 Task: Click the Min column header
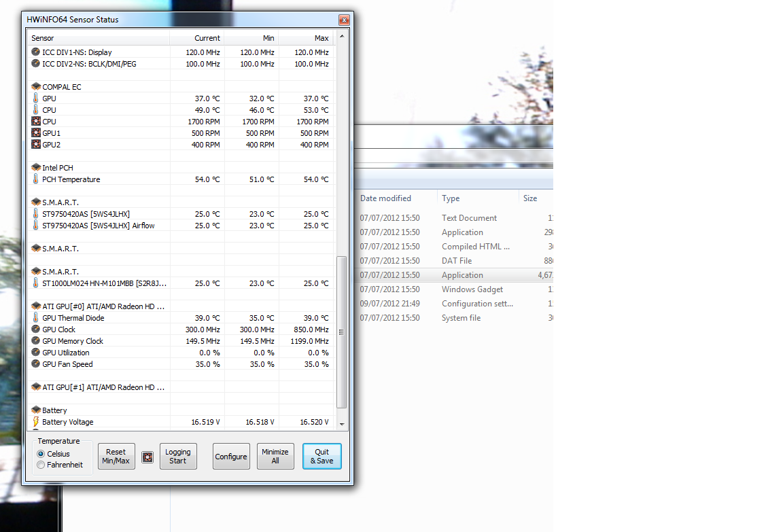point(251,38)
